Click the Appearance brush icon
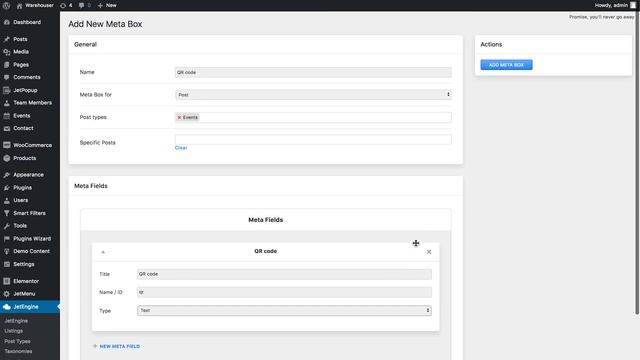This screenshot has height=360, width=640. coord(7,175)
